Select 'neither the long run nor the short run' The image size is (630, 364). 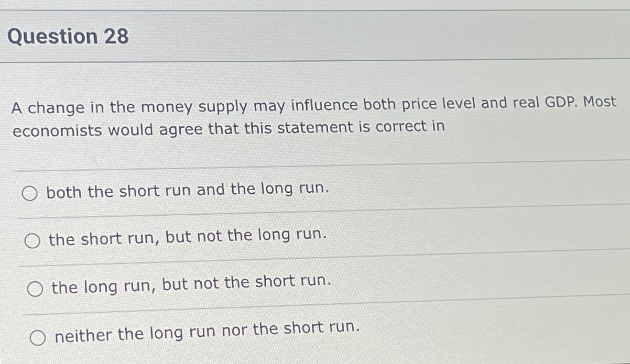tap(37, 336)
